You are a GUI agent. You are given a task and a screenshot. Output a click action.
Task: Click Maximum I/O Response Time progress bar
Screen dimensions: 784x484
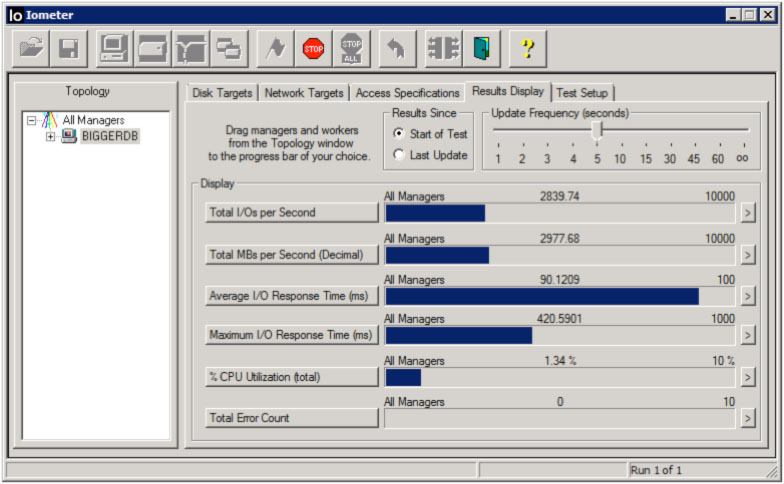click(560, 335)
